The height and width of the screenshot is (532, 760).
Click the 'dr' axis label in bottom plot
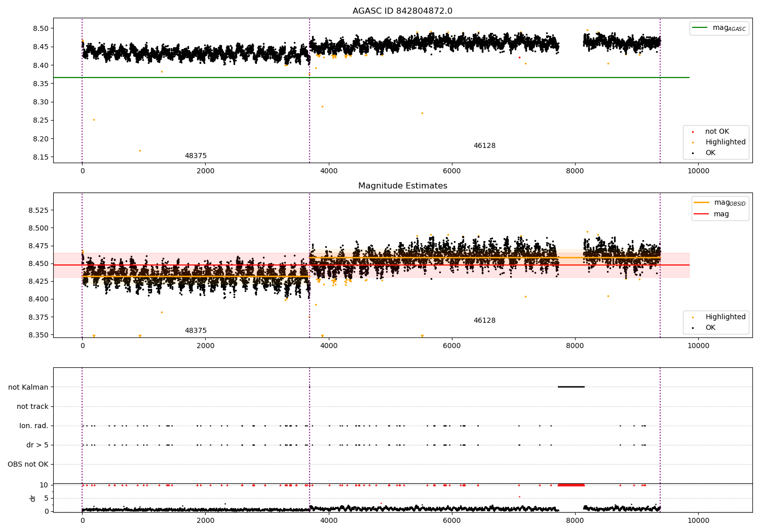(33, 498)
